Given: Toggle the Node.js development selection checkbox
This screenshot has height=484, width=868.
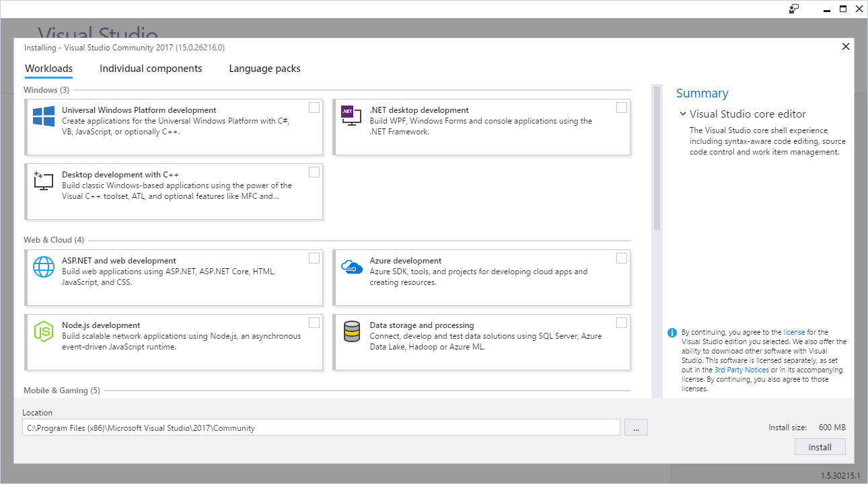Looking at the screenshot, I should pyautogui.click(x=314, y=322).
